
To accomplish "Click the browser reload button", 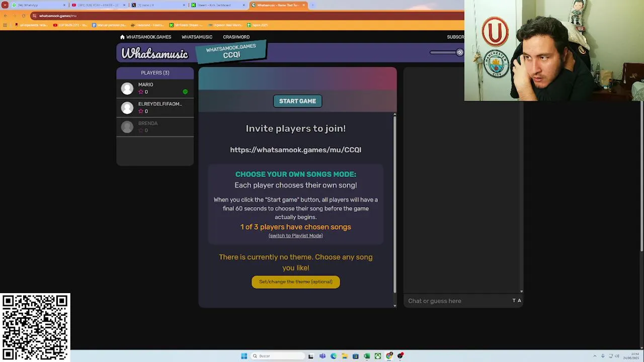I will click(x=24, y=16).
